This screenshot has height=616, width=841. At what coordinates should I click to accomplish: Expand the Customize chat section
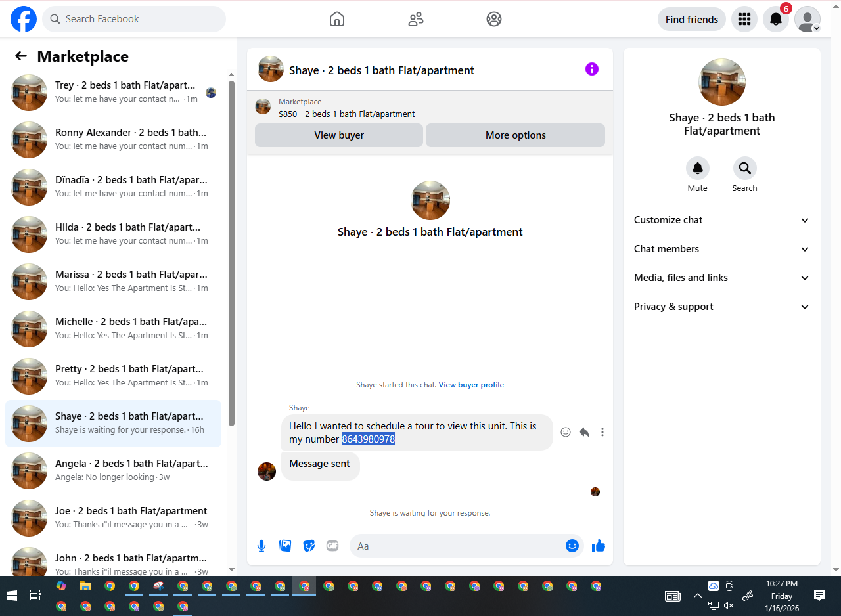[722, 220]
